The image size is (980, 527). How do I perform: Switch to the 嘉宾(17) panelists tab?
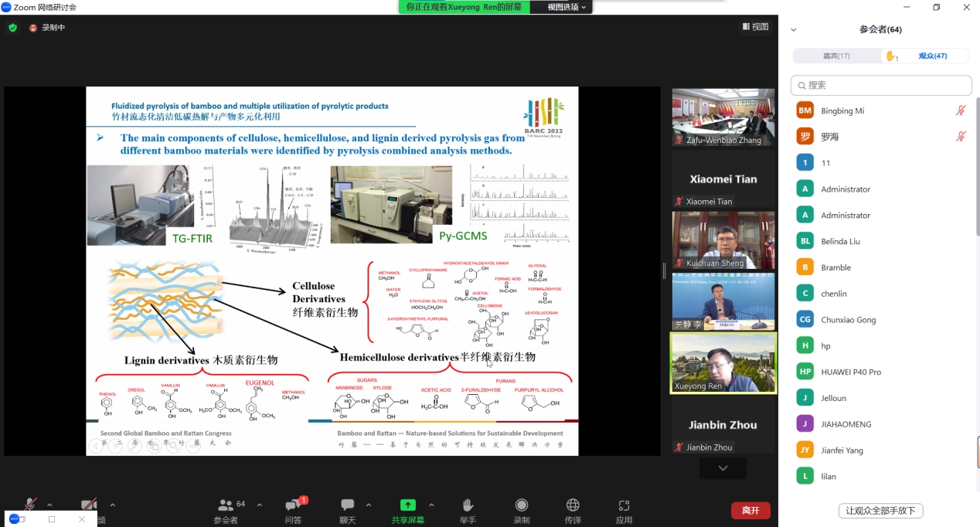pyautogui.click(x=837, y=56)
